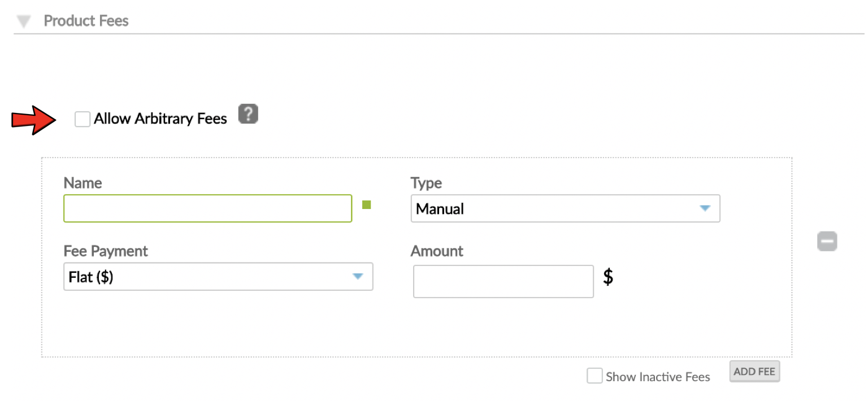This screenshot has height=401, width=868.
Task: Check the Show Inactive Fees checkbox
Action: pos(594,376)
